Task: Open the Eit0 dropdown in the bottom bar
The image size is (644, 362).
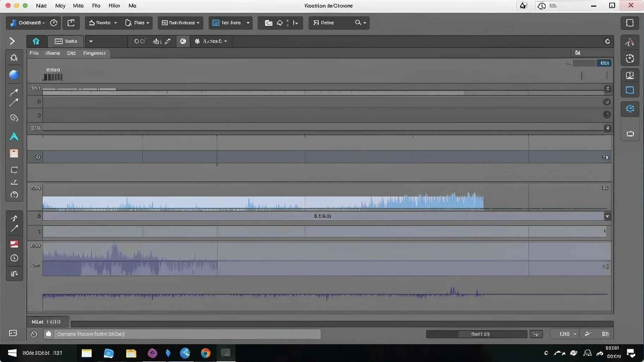Action: (x=568, y=334)
